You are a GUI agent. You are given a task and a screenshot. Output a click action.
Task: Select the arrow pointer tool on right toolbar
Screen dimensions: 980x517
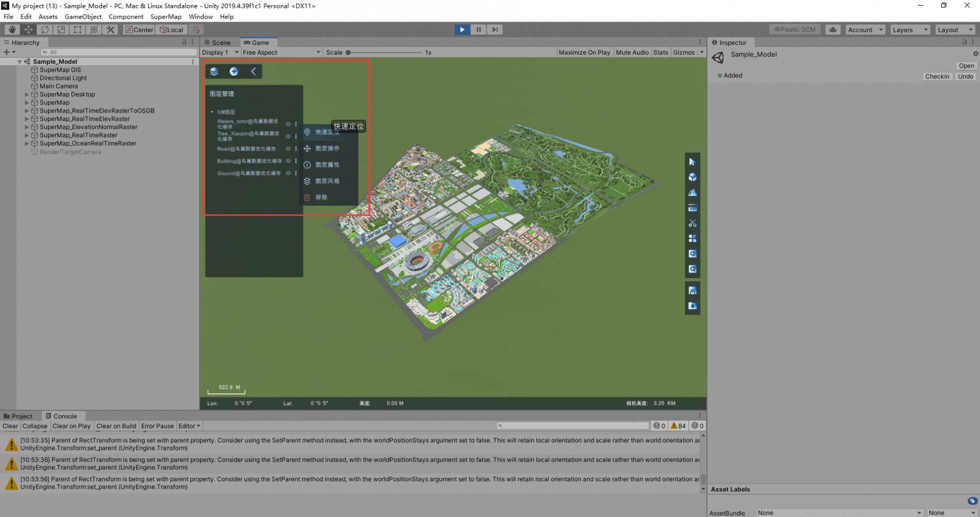pos(692,162)
